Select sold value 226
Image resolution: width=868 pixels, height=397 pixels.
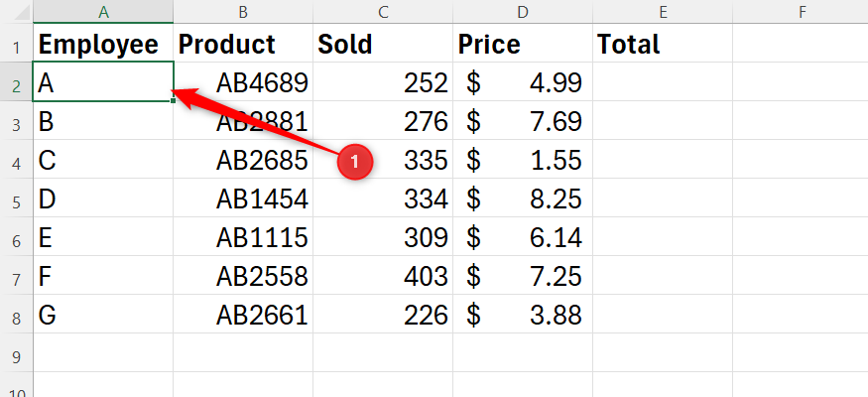[x=383, y=315]
